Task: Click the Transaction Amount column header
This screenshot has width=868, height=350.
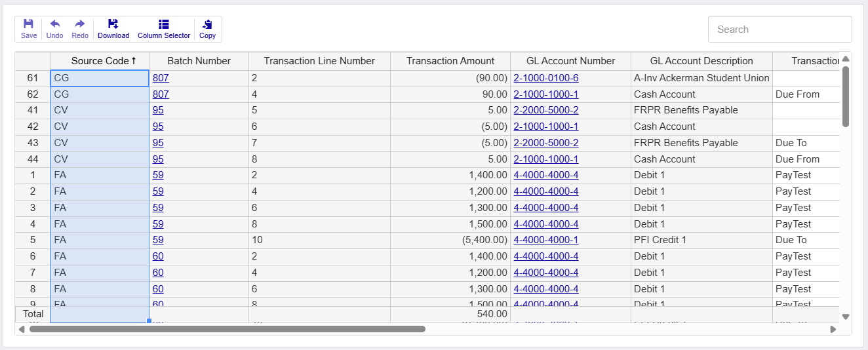Action: 450,61
